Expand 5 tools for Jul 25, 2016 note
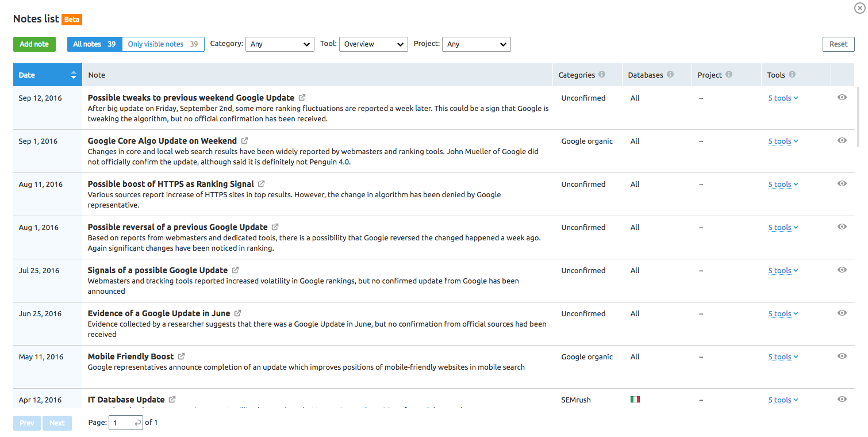The width and height of the screenshot is (868, 437). point(783,271)
